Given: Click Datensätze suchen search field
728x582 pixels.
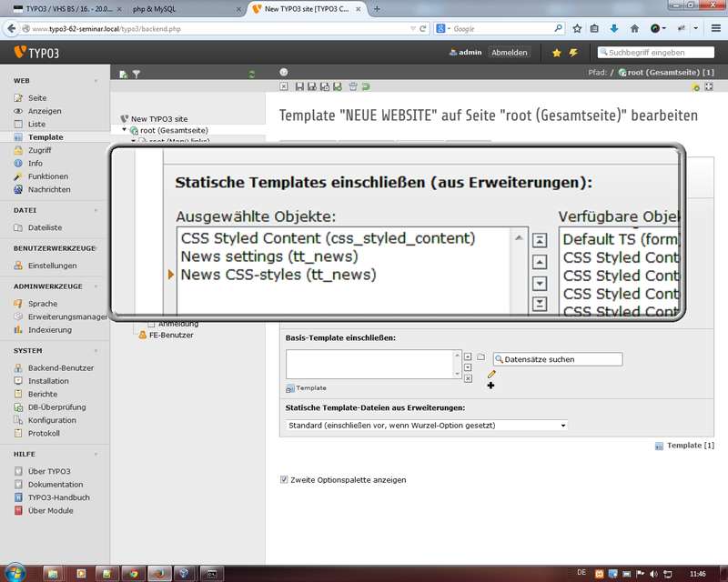Looking at the screenshot, I should click(558, 359).
